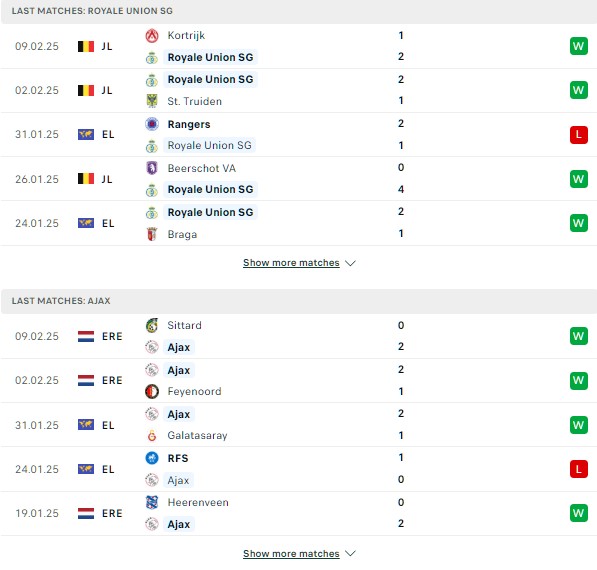Open the Feyenoord team link
Screen dimensions: 597x570
pyautogui.click(x=195, y=391)
